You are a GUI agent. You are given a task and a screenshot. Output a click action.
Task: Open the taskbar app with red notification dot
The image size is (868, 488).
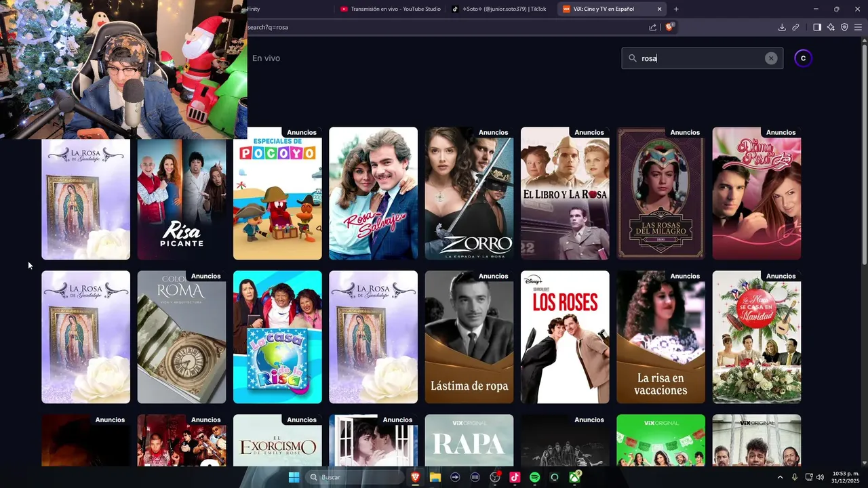pyautogui.click(x=495, y=477)
